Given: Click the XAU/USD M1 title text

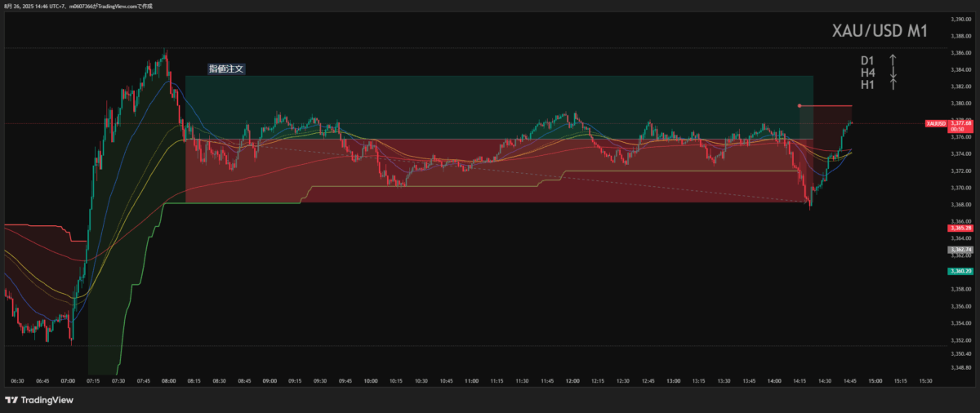Looking at the screenshot, I should pos(879,32).
